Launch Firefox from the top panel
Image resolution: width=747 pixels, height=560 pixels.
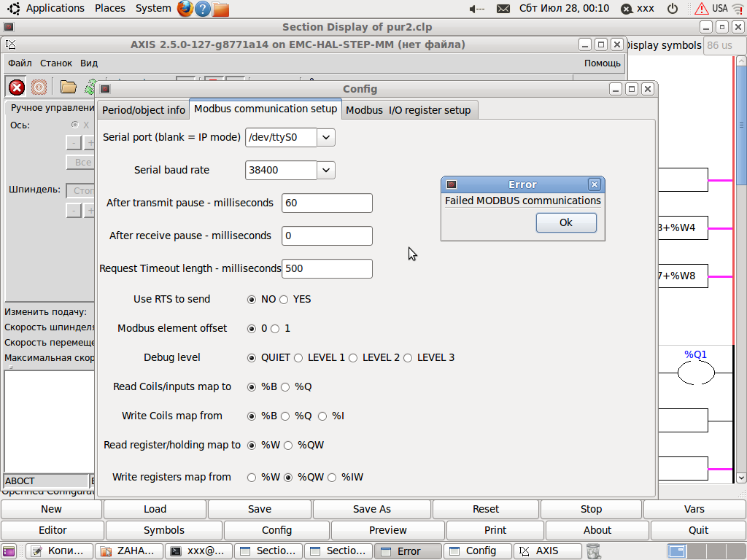[x=185, y=9]
